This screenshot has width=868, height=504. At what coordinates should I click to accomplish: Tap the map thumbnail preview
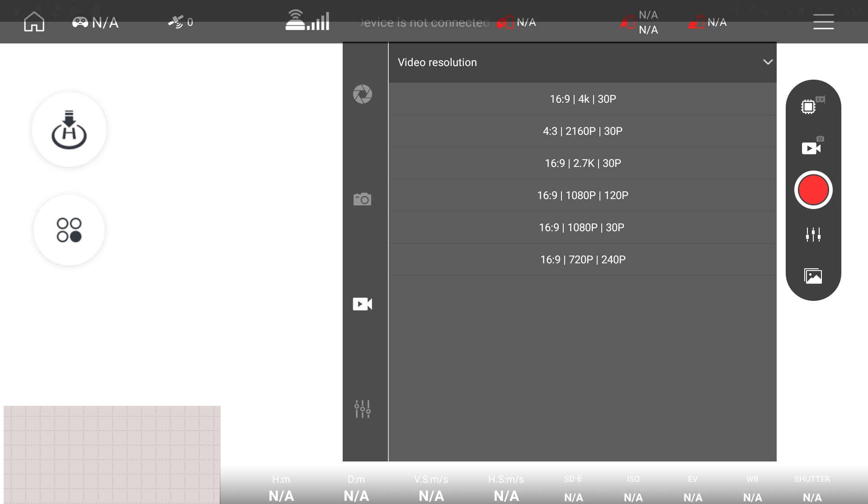[112, 454]
